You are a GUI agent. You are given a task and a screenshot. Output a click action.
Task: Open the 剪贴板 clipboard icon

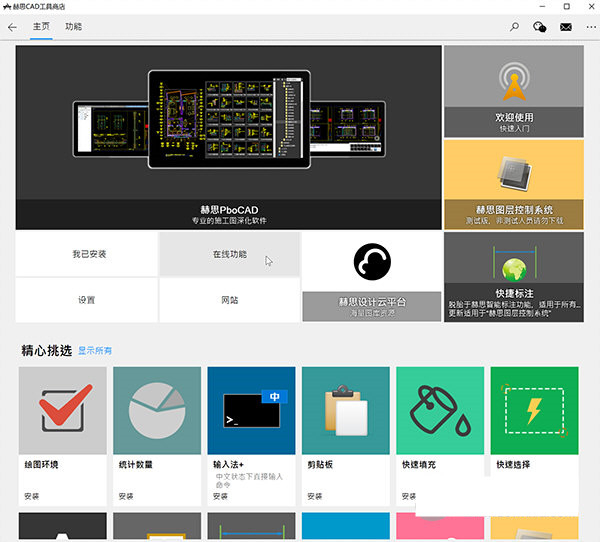click(x=345, y=411)
